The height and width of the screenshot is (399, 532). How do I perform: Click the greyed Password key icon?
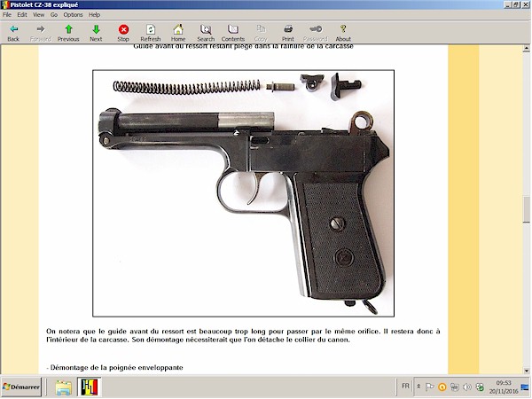(316, 29)
